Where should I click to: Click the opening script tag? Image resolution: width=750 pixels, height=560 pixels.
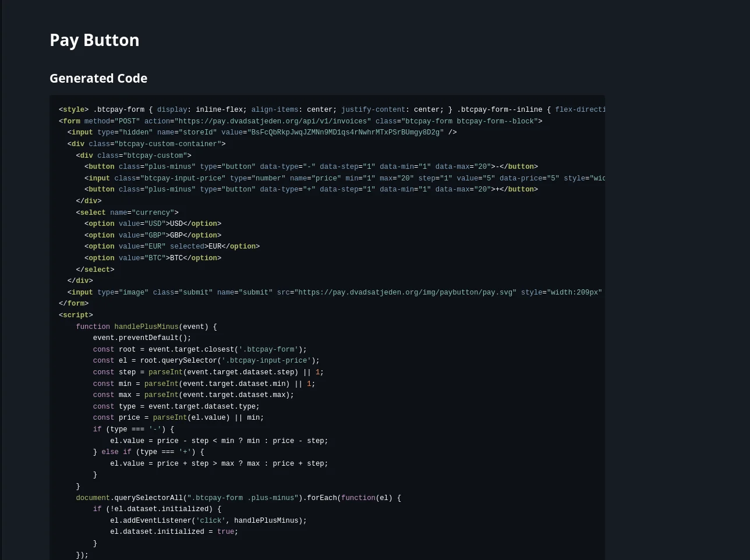[76, 316]
